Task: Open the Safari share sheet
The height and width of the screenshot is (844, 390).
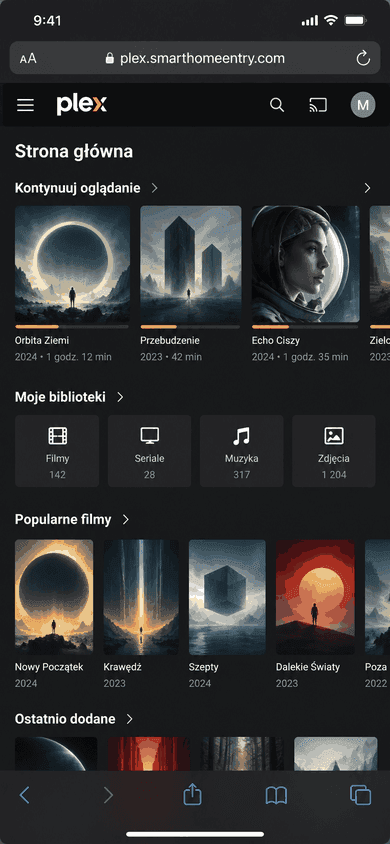Action: point(192,794)
